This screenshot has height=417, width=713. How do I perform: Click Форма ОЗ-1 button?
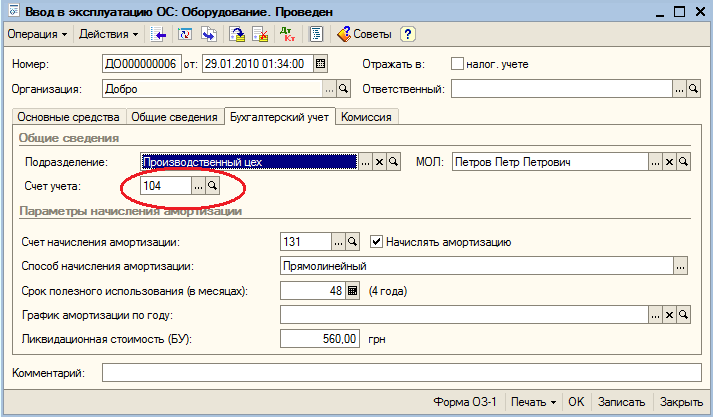465,402
